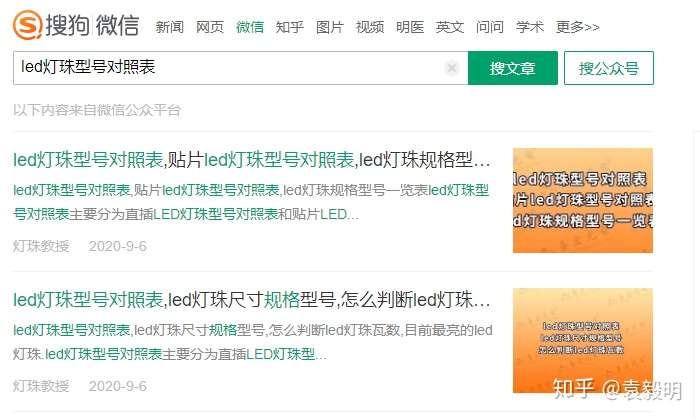The width and height of the screenshot is (700, 419).
Task: Open the 视频 tab
Action: [370, 27]
